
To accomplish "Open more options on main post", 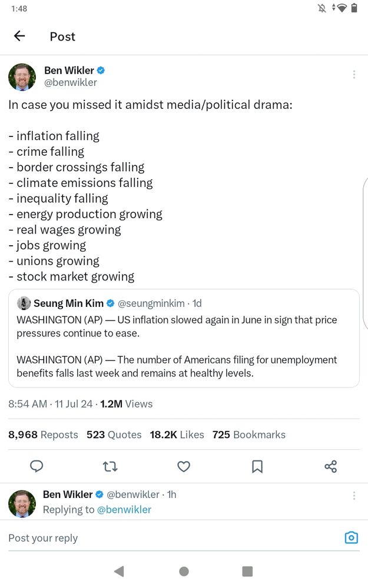I will (354, 75).
